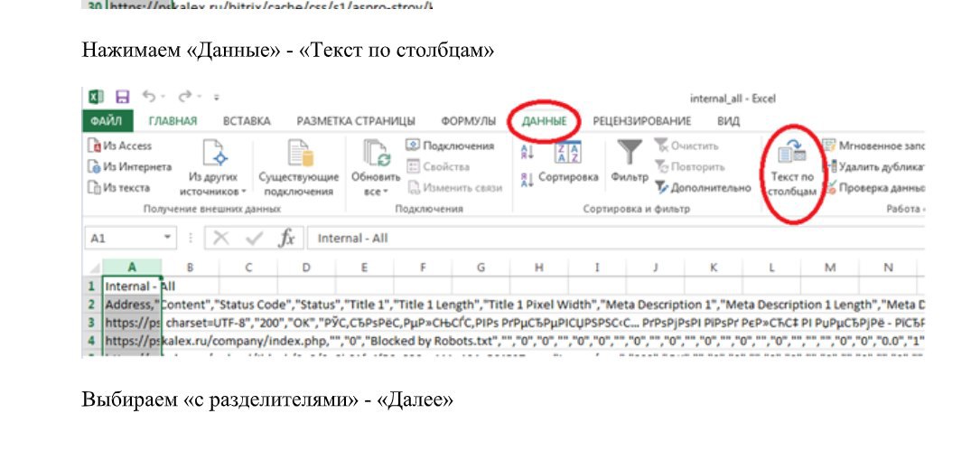Switch to РАЗМЕТКА СТРАНИЦЫ tab
This screenshot has height=451, width=980.
[356, 121]
